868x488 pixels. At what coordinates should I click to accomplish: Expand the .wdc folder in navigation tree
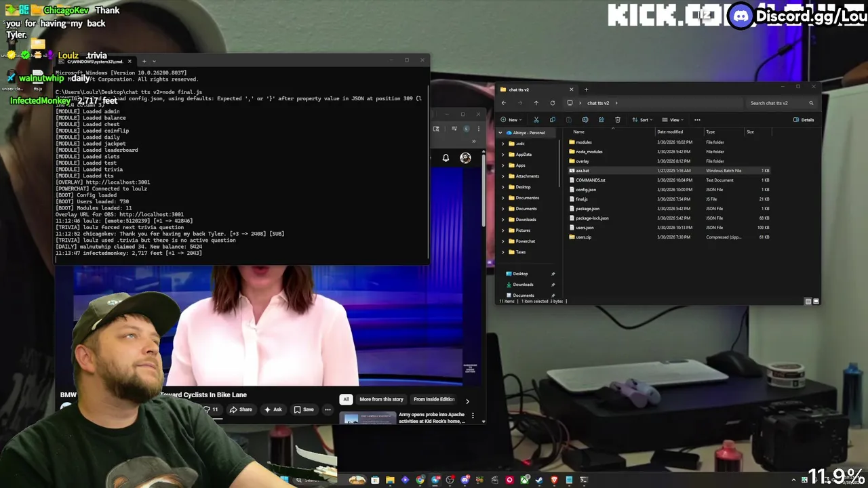coord(503,144)
